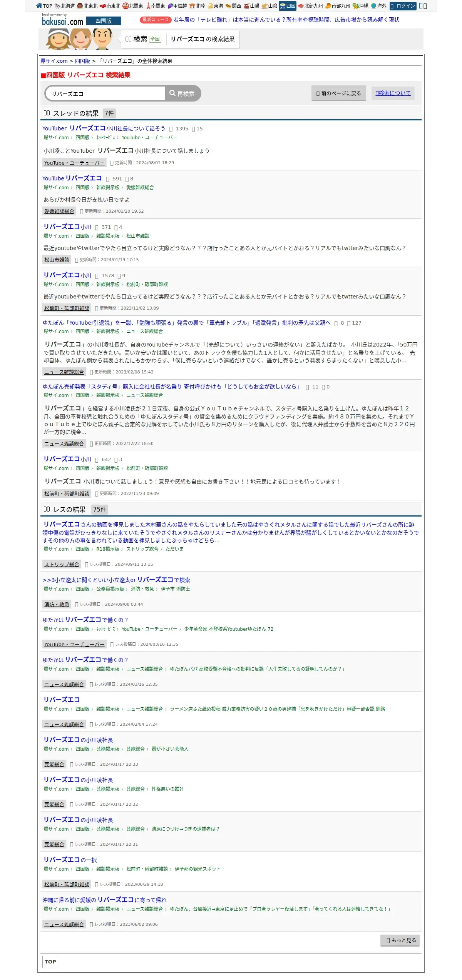Open 松山市雑談 in the third result's breadcrumb
462x980 pixels.
point(138,236)
